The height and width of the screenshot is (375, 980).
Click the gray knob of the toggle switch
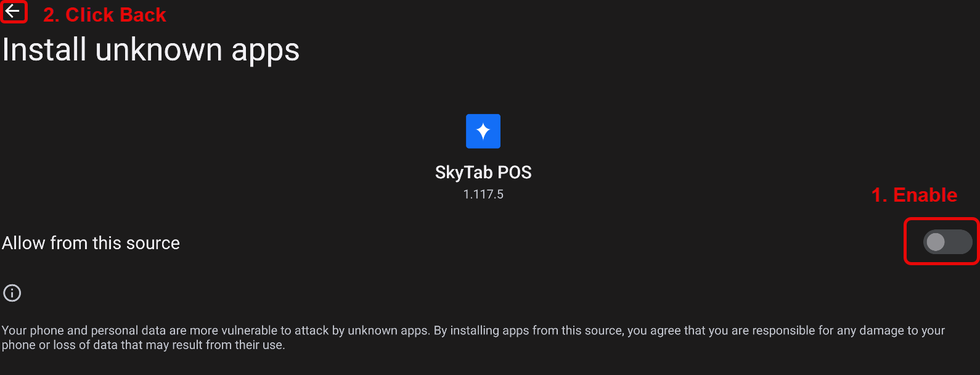pos(936,242)
